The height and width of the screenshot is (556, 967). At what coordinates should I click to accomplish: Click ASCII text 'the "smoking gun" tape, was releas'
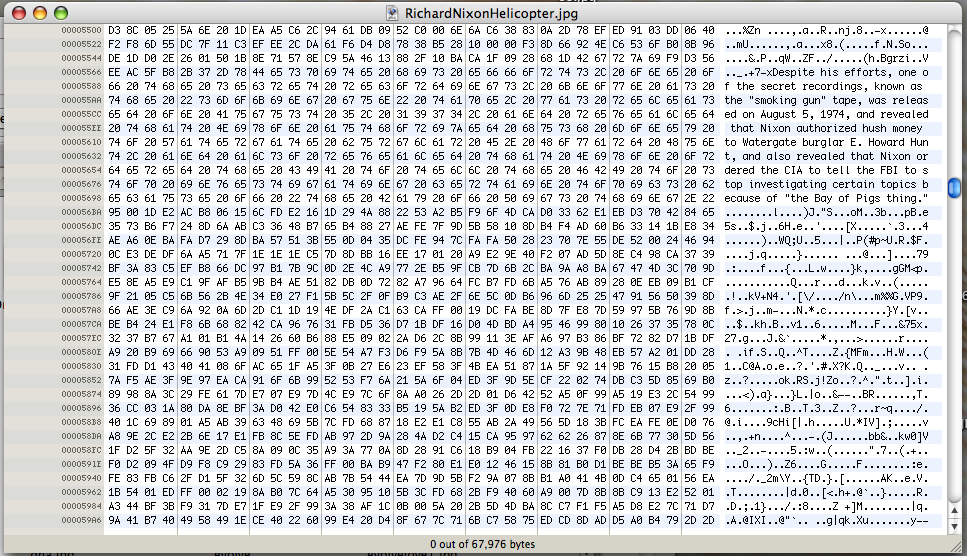click(x=826, y=100)
